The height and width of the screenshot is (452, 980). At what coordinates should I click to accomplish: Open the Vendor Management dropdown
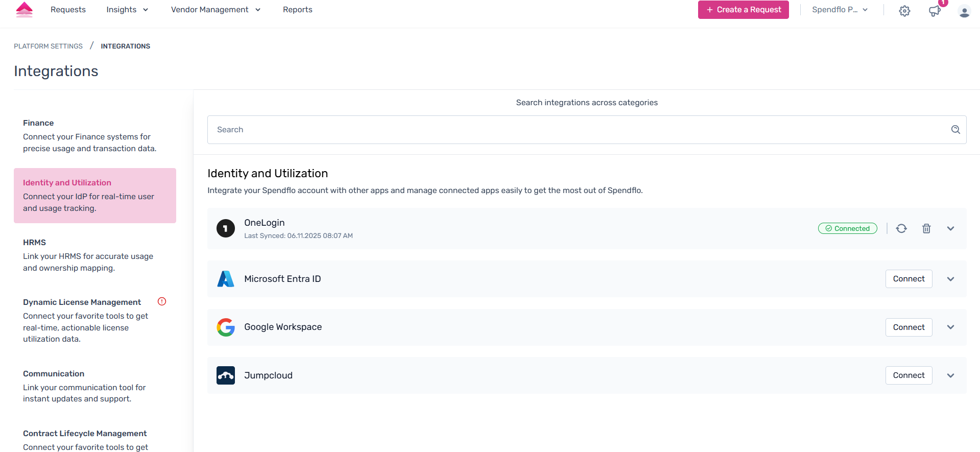[x=216, y=10]
